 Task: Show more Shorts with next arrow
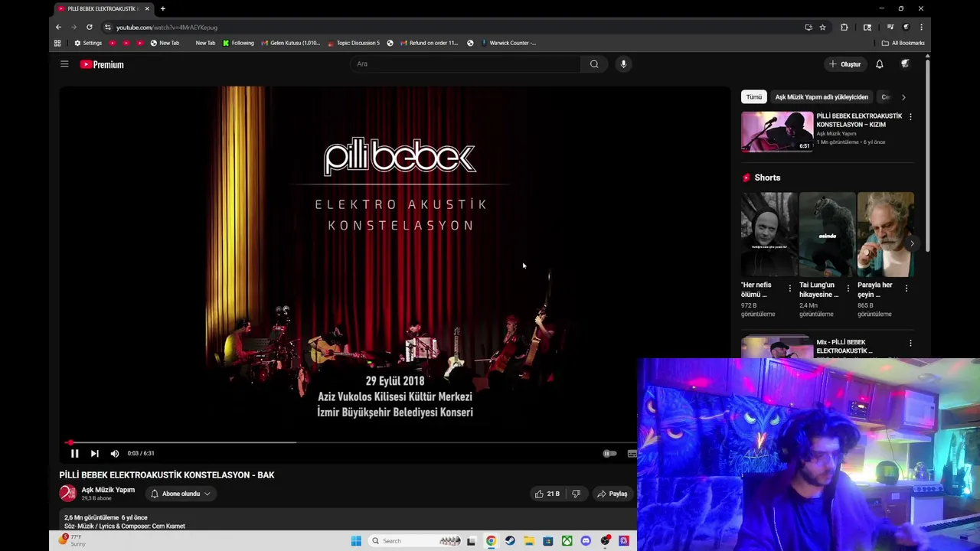pos(911,243)
